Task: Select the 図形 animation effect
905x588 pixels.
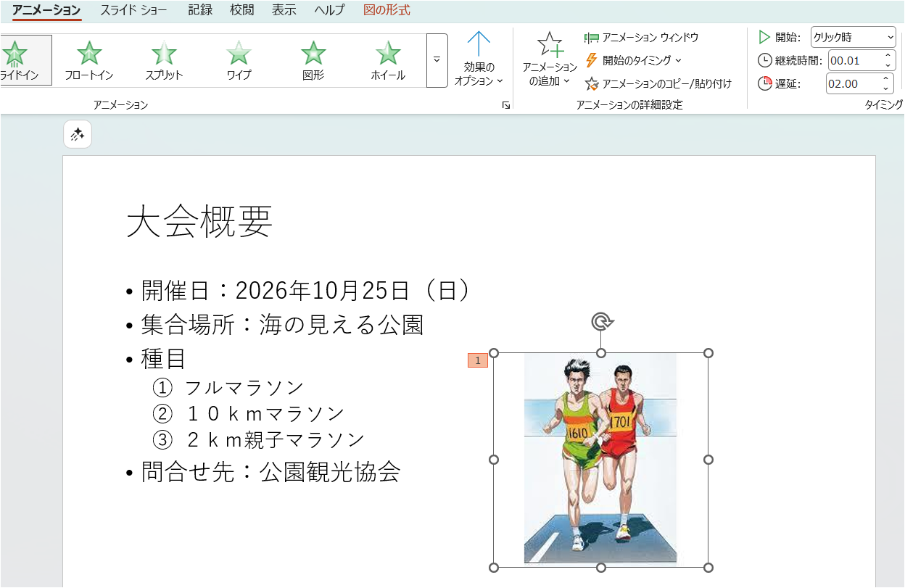Action: point(313,60)
